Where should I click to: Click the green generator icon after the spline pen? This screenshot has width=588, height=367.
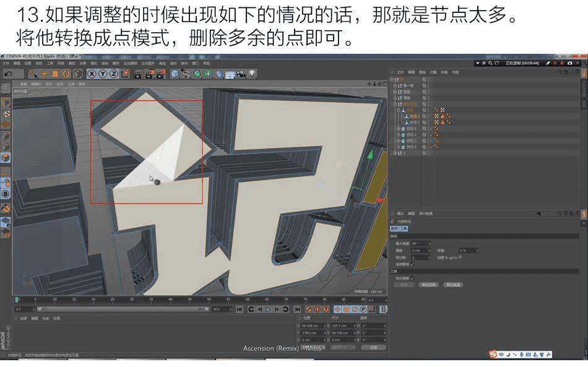pyautogui.click(x=197, y=74)
